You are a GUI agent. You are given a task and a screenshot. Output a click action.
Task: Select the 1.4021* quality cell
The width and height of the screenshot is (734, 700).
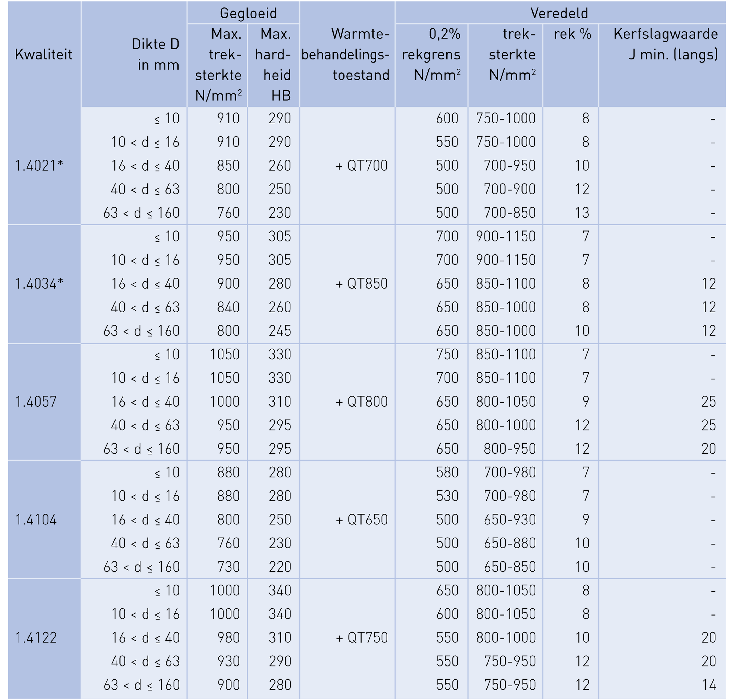(x=39, y=166)
